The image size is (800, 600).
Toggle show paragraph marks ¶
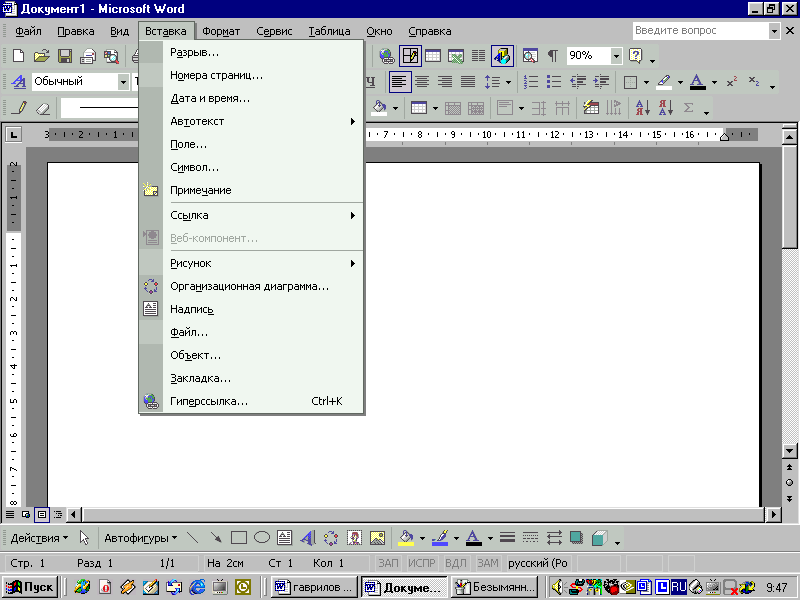pos(553,56)
